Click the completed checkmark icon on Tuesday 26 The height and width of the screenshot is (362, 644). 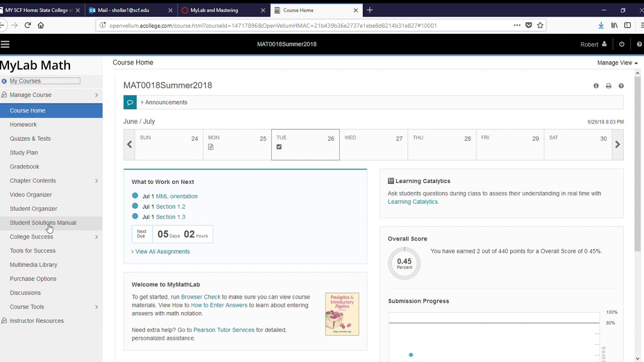point(279,147)
